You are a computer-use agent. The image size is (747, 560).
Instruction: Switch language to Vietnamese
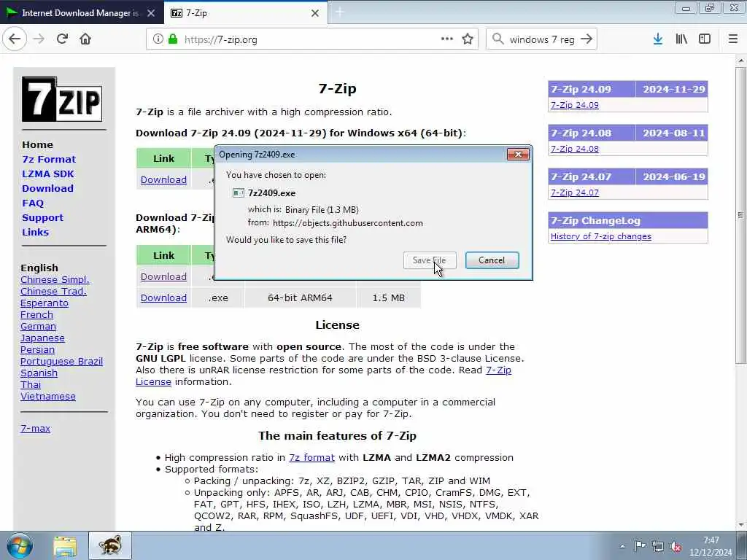(47, 396)
